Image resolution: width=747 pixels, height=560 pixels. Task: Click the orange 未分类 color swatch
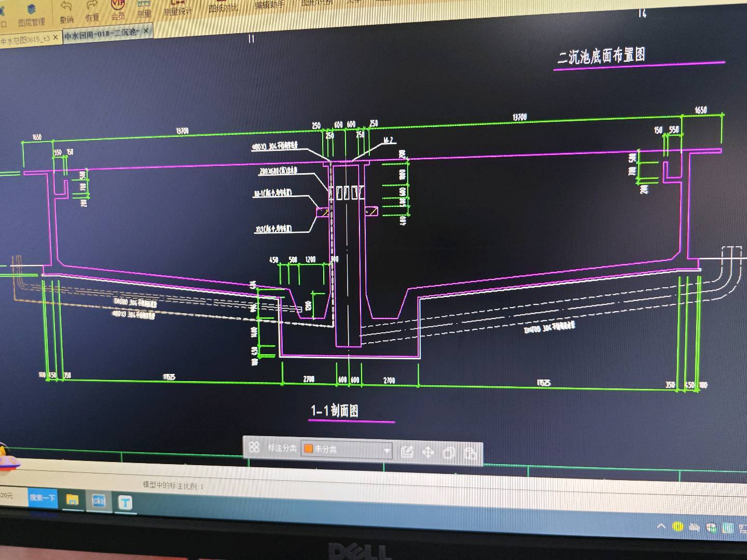[308, 448]
